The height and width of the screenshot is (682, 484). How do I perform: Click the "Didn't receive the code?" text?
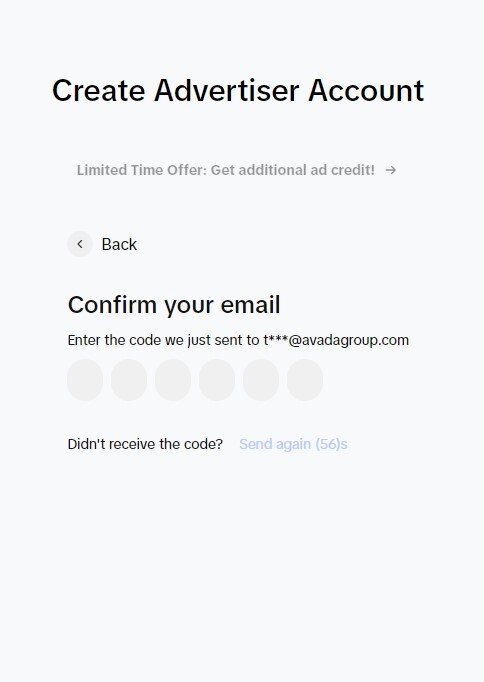[145, 444]
